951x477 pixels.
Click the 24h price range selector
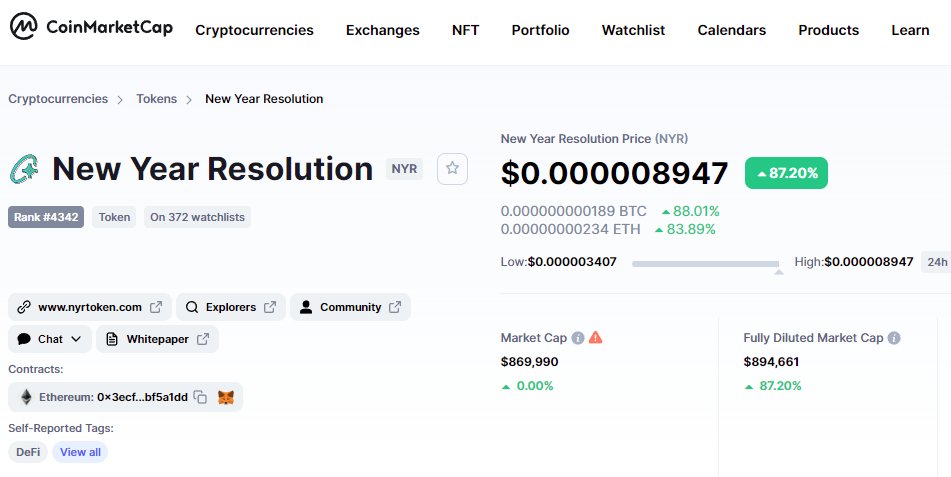click(x=936, y=262)
